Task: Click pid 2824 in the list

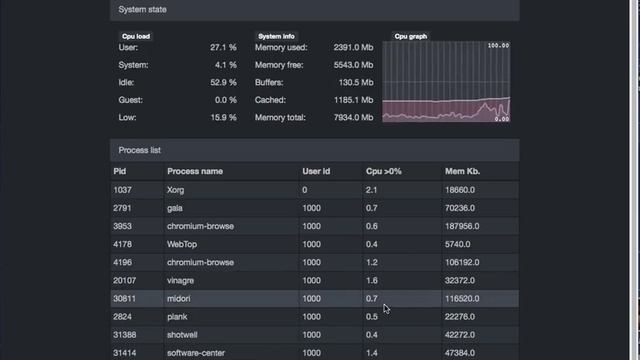Action: click(x=122, y=317)
